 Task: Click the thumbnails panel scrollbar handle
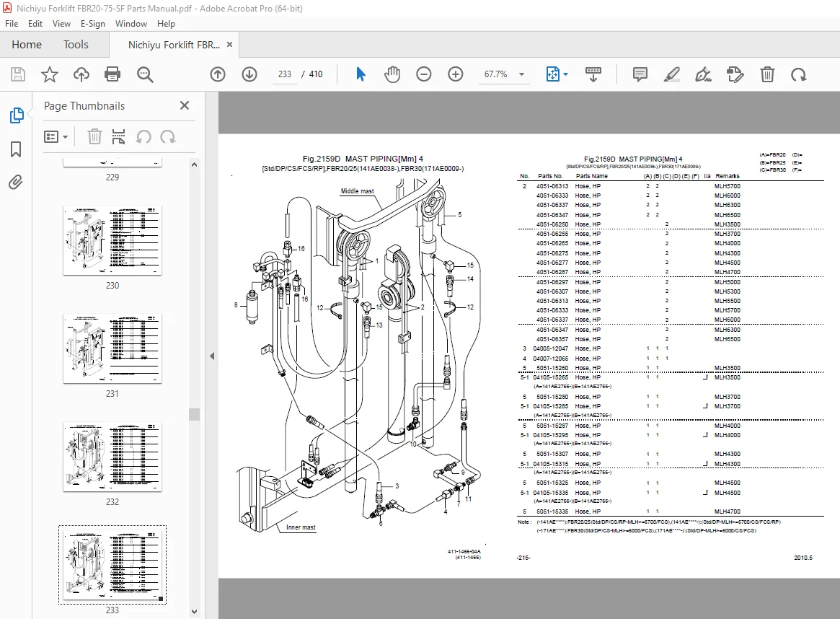(195, 414)
